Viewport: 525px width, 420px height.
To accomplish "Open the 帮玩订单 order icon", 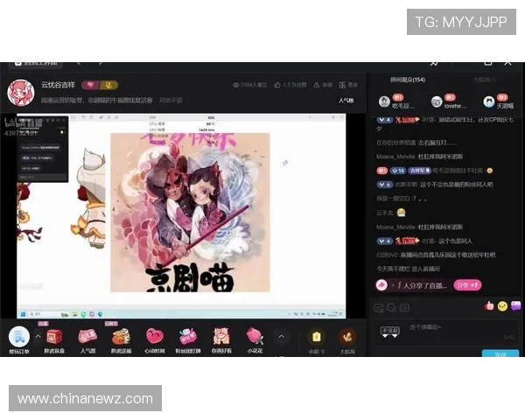I will pos(19,336).
